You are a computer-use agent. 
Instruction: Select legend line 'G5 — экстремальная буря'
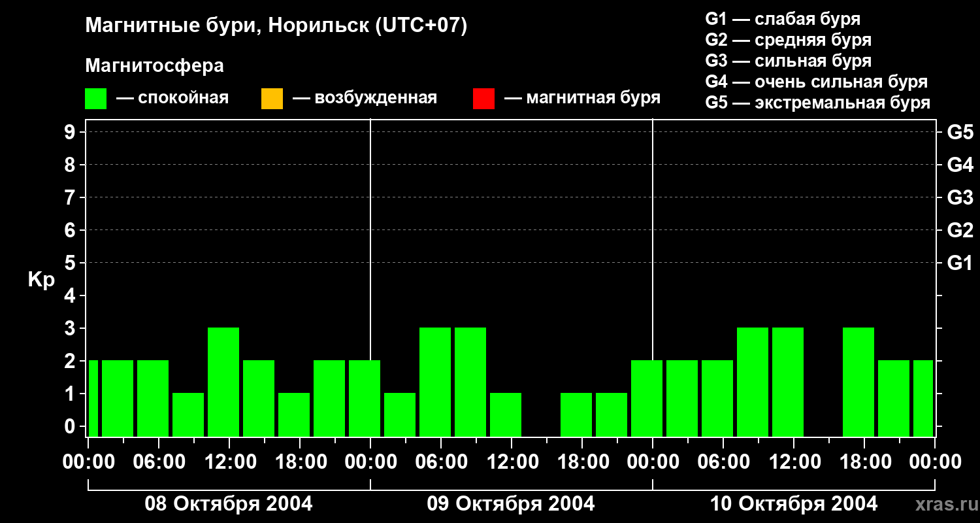click(x=817, y=103)
